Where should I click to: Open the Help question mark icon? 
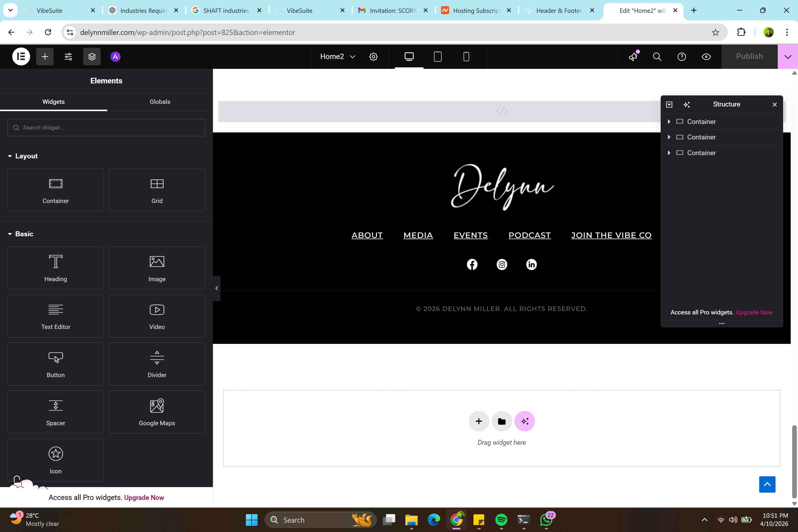pyautogui.click(x=682, y=56)
